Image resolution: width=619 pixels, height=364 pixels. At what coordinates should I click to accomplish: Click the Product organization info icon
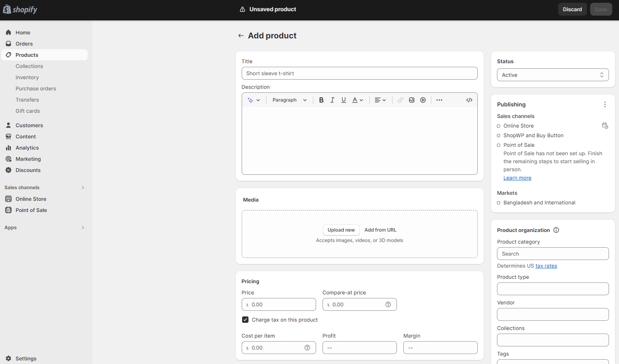point(556,230)
